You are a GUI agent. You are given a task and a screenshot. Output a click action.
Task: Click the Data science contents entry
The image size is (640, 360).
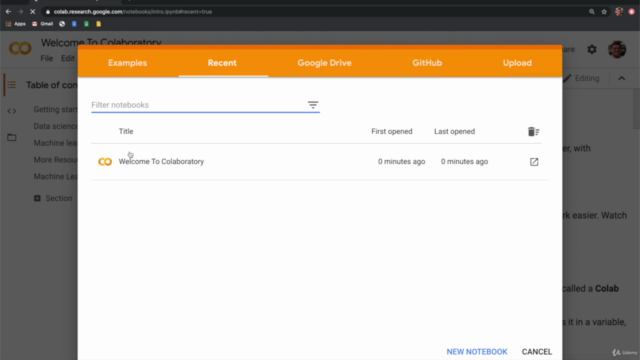point(55,126)
